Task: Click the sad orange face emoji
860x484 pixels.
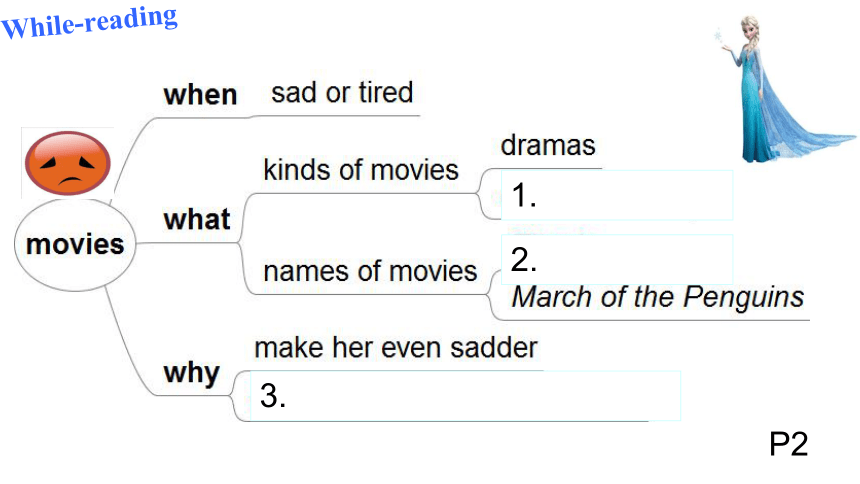Action: tap(67, 163)
